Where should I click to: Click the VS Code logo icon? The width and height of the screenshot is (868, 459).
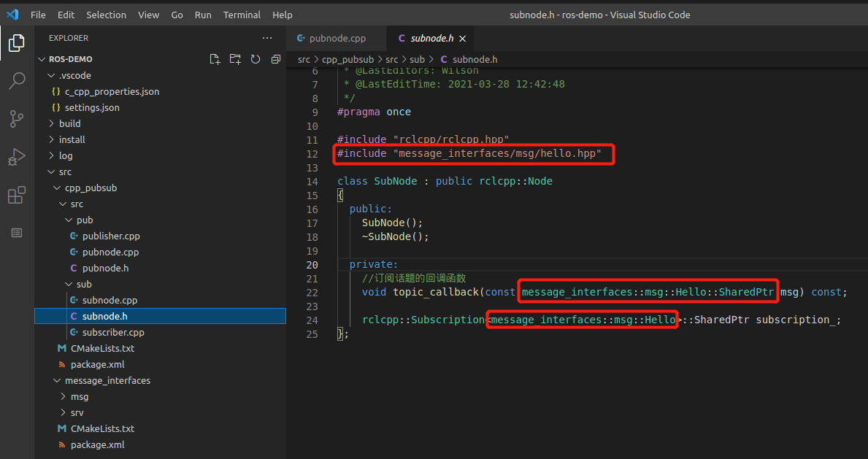coord(12,15)
